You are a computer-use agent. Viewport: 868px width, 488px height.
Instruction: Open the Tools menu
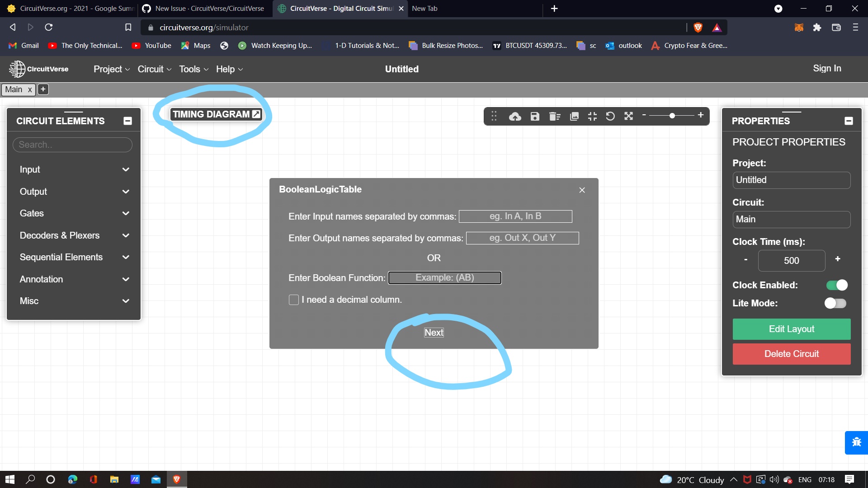click(193, 69)
